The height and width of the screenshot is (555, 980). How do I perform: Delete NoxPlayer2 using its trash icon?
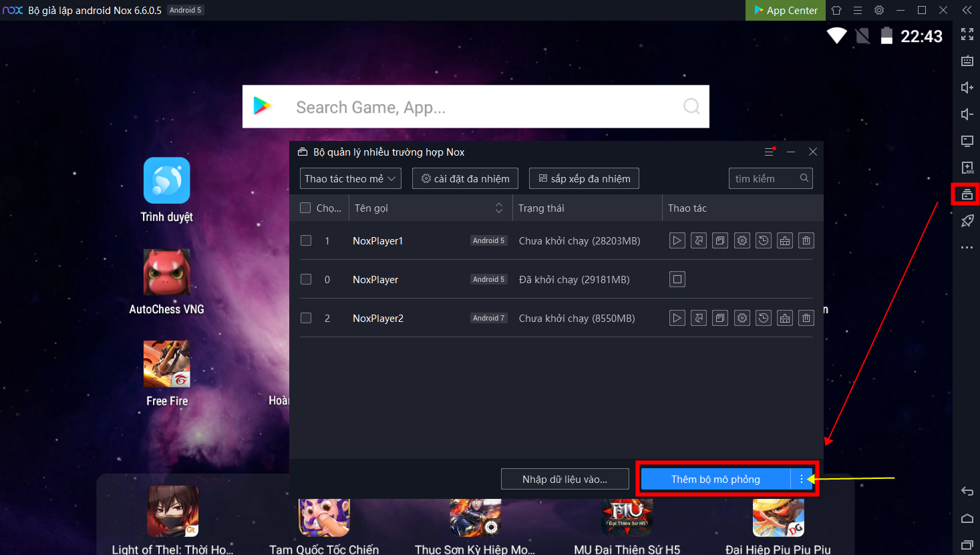(806, 318)
